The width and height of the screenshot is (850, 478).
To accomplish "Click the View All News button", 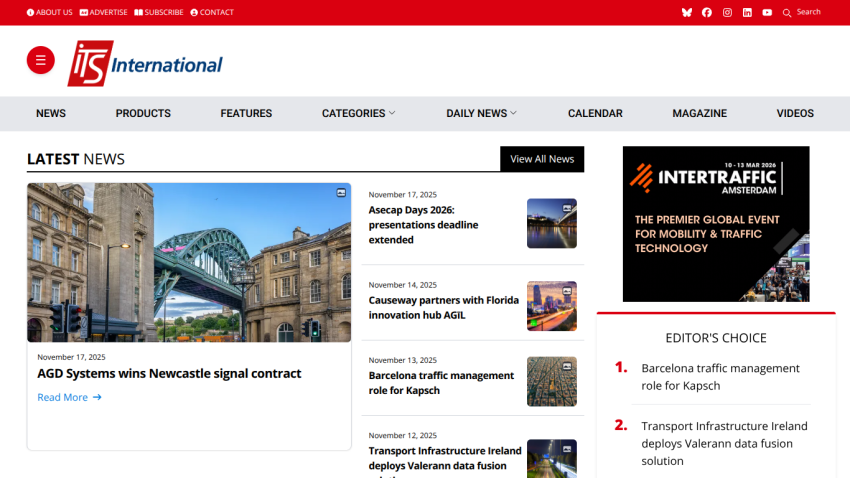I will [x=542, y=159].
